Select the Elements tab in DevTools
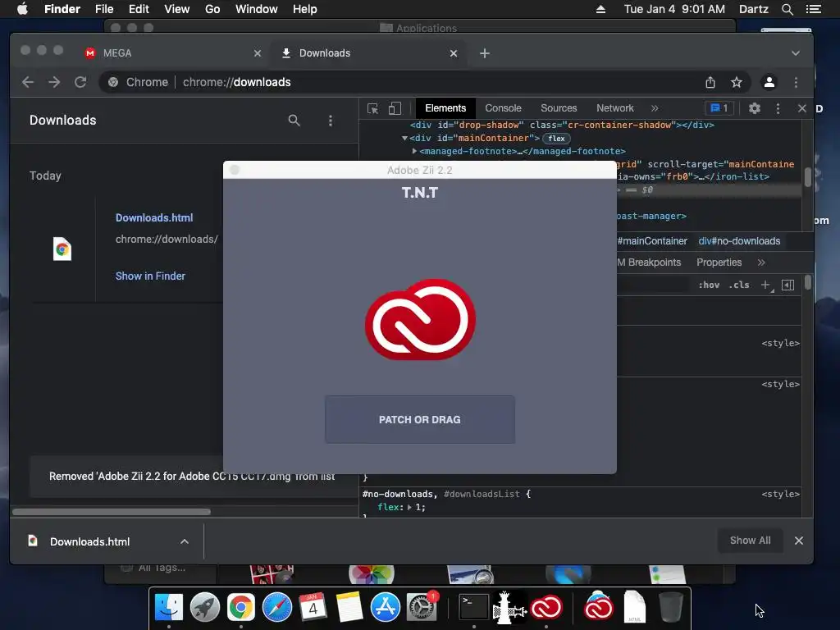The height and width of the screenshot is (630, 840). pyautogui.click(x=445, y=108)
